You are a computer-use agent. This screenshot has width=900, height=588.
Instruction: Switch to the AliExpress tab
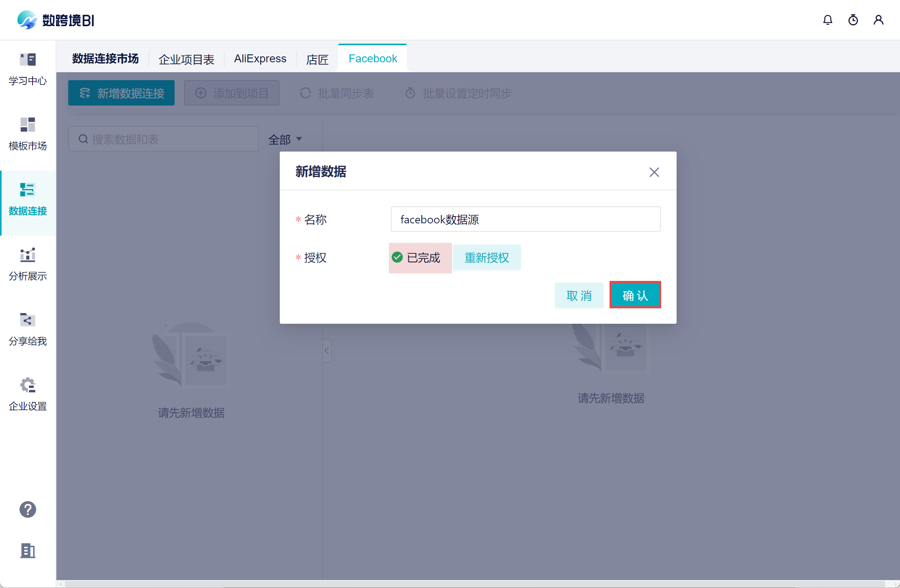click(260, 59)
